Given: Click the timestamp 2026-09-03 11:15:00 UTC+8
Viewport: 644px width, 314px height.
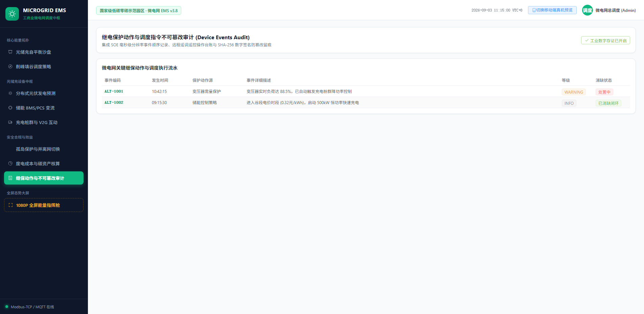Looking at the screenshot, I should 497,10.
